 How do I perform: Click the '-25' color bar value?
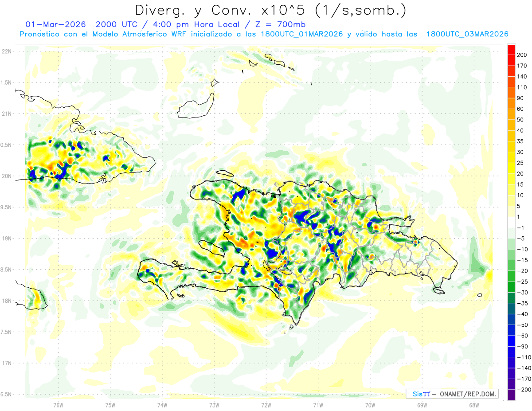(x=522, y=282)
